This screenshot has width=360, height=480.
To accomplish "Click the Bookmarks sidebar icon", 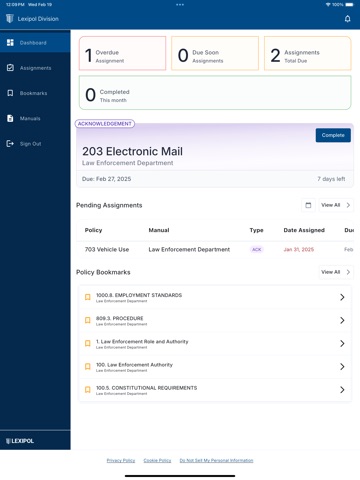I will pyautogui.click(x=10, y=93).
